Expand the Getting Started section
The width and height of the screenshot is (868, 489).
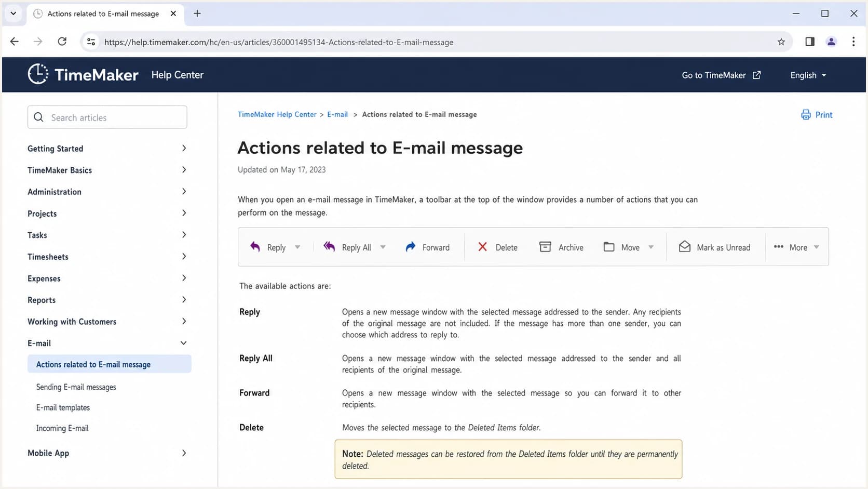click(184, 148)
